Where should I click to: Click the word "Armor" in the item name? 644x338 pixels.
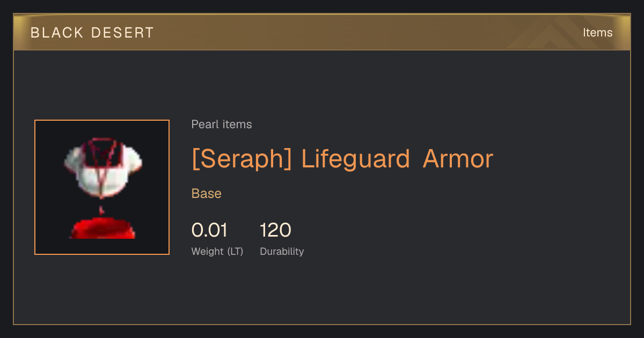458,159
